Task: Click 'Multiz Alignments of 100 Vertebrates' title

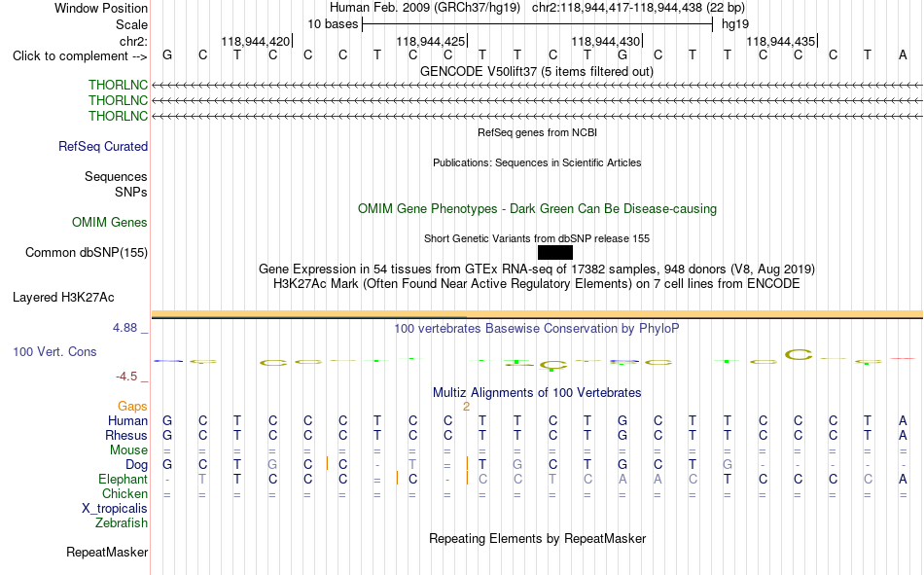Action: coord(537,393)
